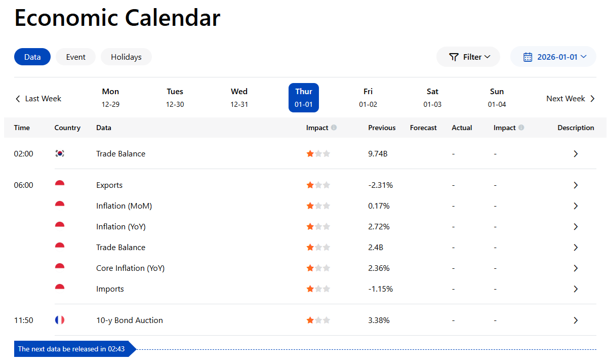
Task: Switch to the Event tab
Action: [76, 57]
